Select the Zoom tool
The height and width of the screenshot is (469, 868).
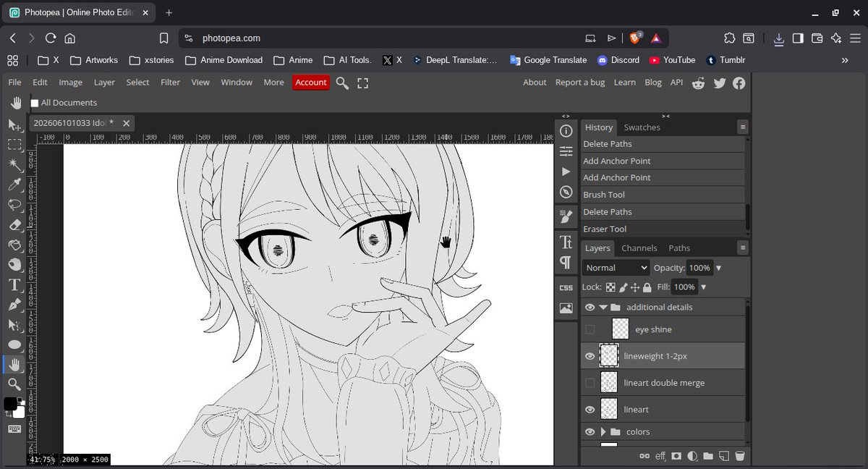tap(14, 384)
